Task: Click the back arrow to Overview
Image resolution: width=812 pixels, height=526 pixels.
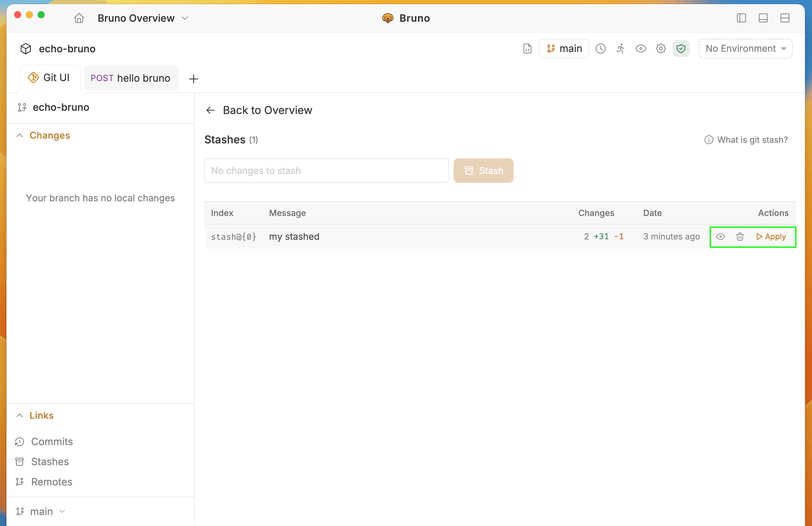Action: click(210, 110)
